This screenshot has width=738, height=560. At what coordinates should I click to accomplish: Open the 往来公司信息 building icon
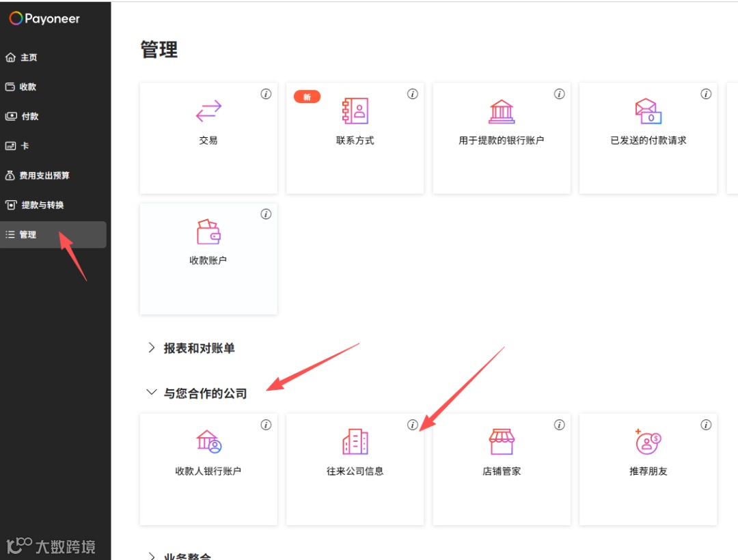click(355, 441)
